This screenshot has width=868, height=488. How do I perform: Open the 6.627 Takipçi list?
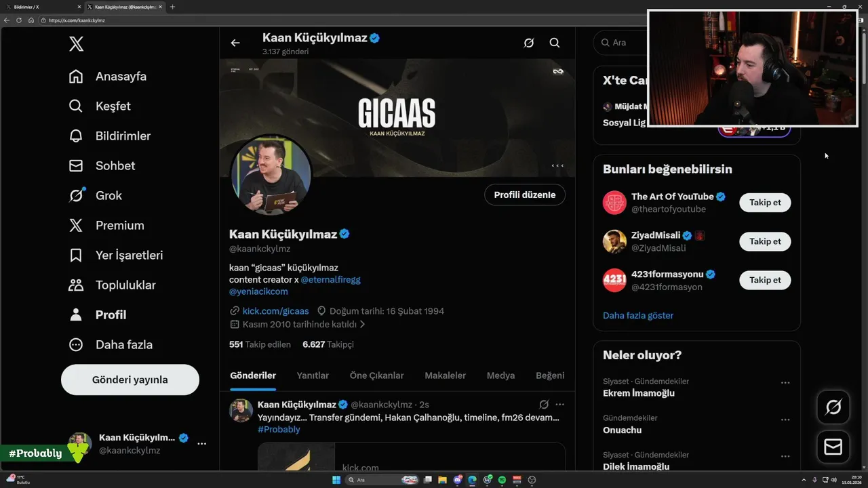[x=328, y=344]
